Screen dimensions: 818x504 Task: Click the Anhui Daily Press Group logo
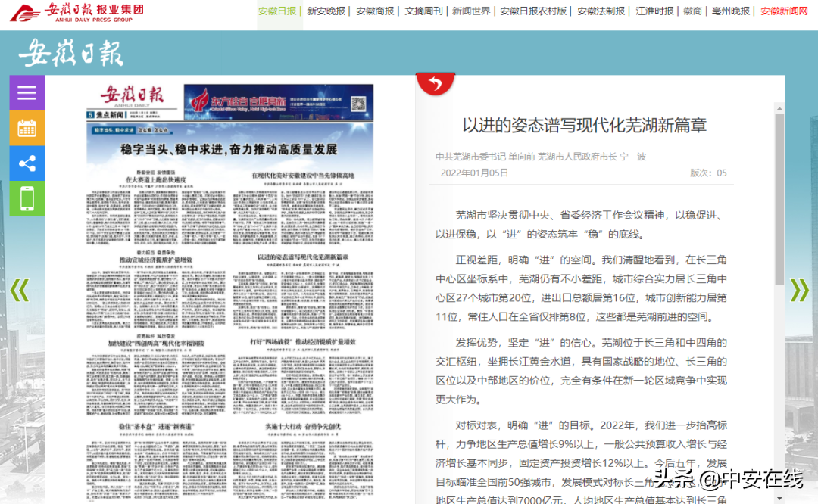click(77, 13)
